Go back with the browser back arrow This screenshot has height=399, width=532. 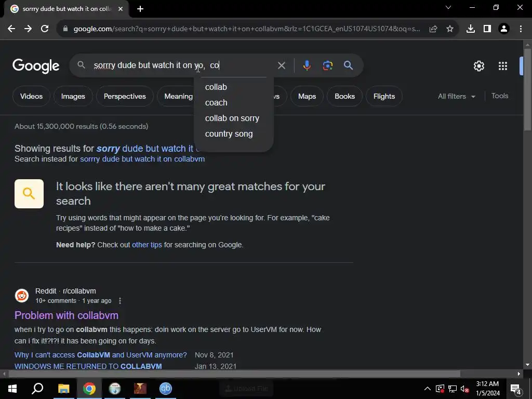11,29
